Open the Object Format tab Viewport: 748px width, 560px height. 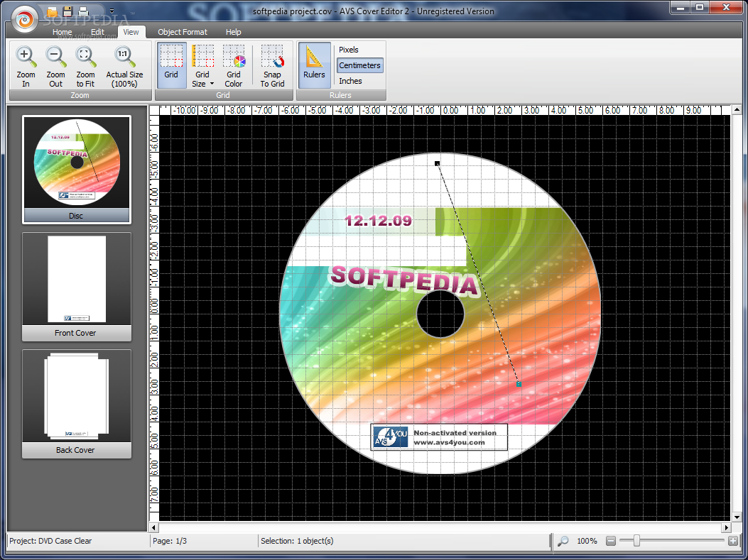[183, 32]
